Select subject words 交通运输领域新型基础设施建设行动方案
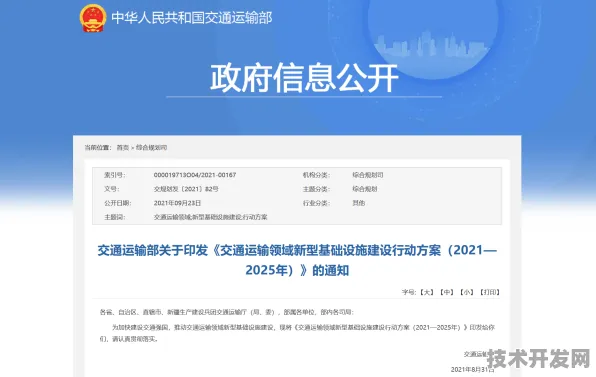596x377 pixels. 211,217
